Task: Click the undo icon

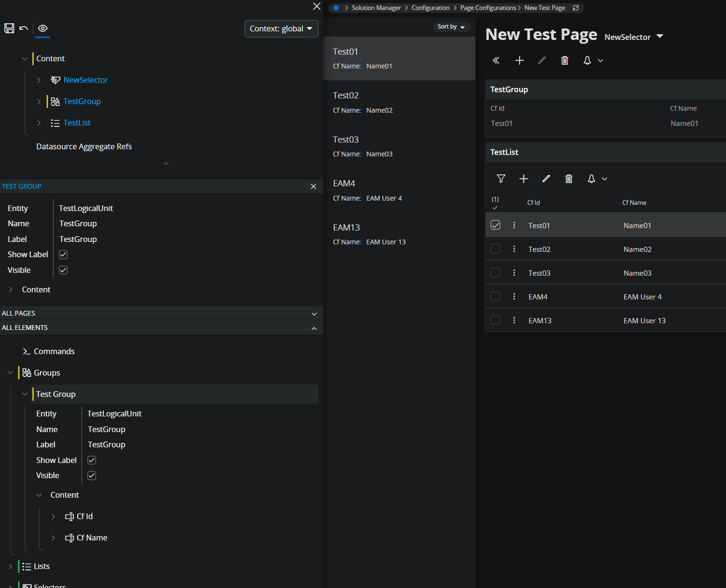Action: 24,29
